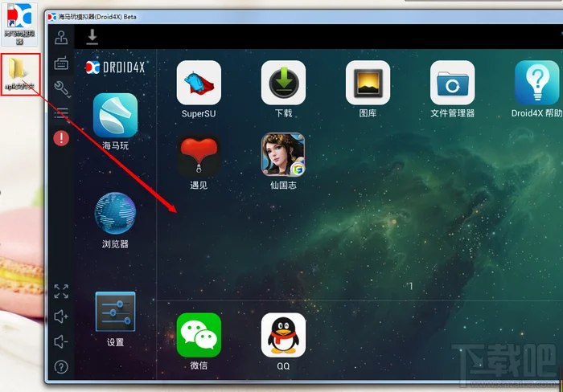Image resolution: width=563 pixels, height=392 pixels.
Task: Launch the QQ penguin app
Action: [x=283, y=335]
